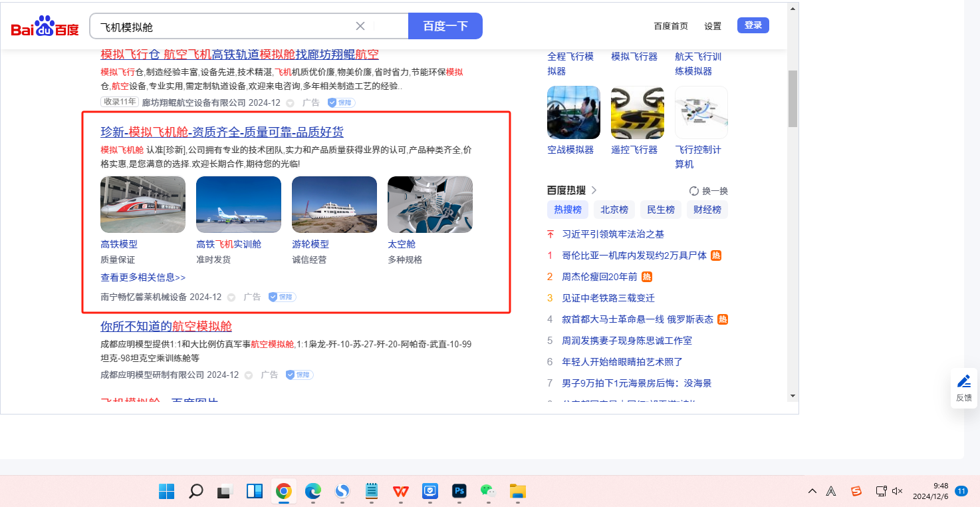Open File Explorer from the taskbar
Image resolution: width=980 pixels, height=507 pixels.
click(518, 492)
